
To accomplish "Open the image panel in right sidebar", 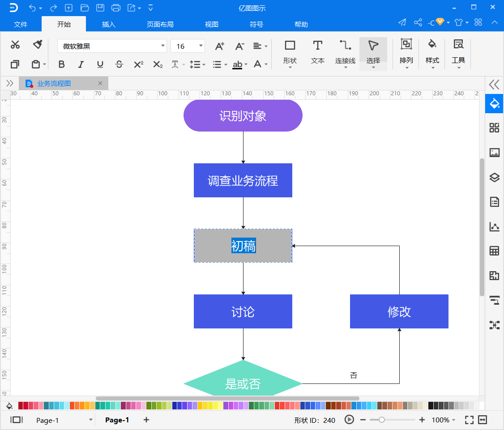I will click(494, 152).
